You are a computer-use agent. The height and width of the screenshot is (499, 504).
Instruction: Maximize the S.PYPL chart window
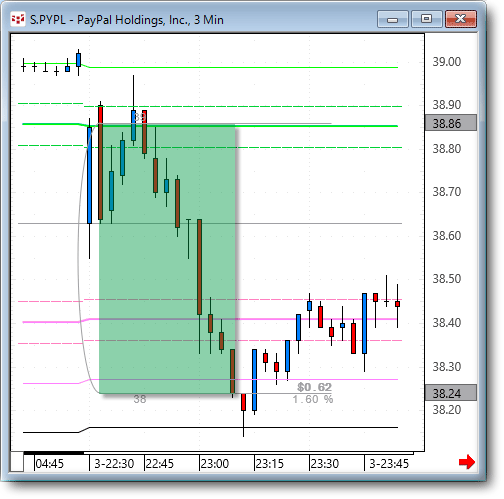(426, 19)
